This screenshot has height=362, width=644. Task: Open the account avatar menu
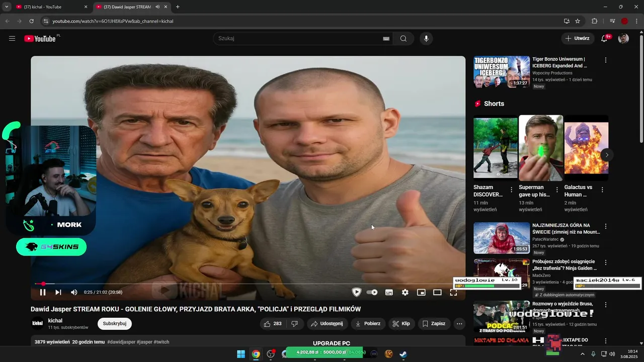click(623, 38)
